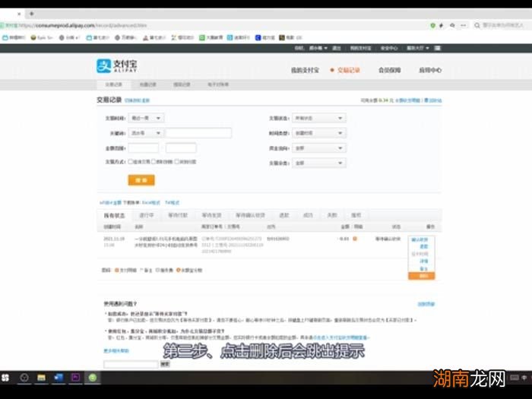Check the third 交易方式 checkbox
The image size is (532, 399).
176,161
